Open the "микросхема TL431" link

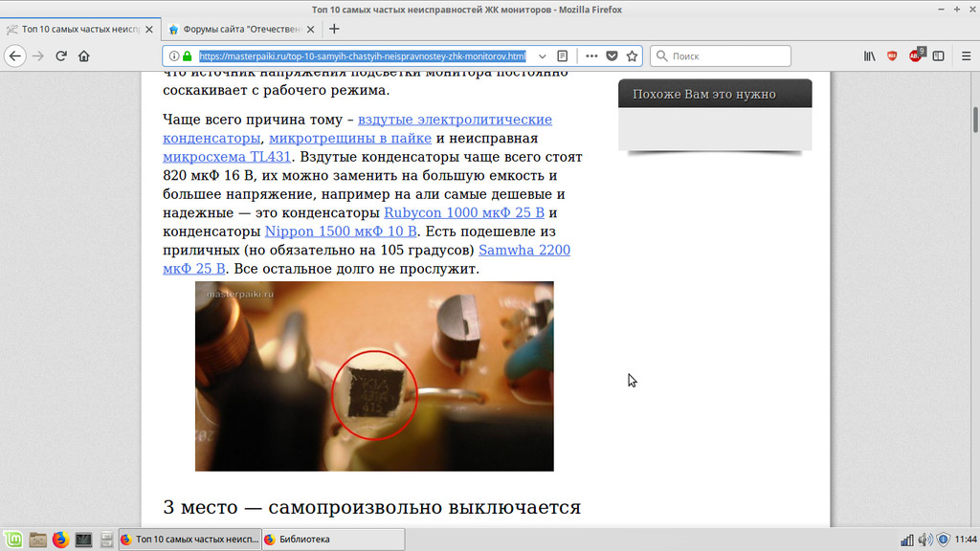pyautogui.click(x=227, y=157)
